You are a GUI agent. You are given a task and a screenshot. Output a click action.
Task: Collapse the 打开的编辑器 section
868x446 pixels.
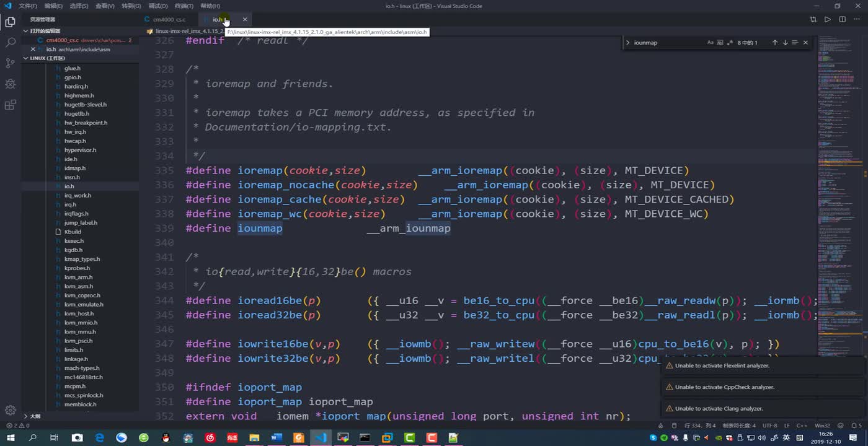pyautogui.click(x=80, y=30)
